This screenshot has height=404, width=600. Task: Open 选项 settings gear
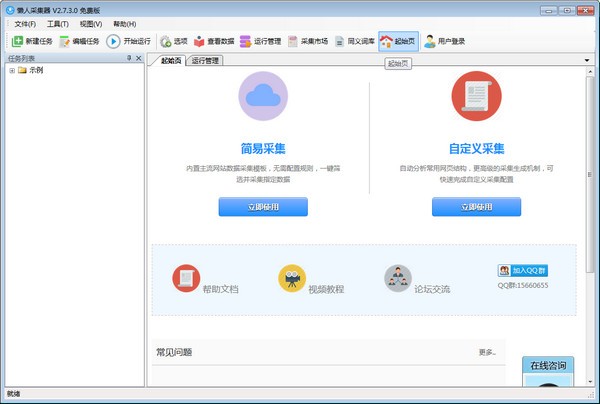165,41
